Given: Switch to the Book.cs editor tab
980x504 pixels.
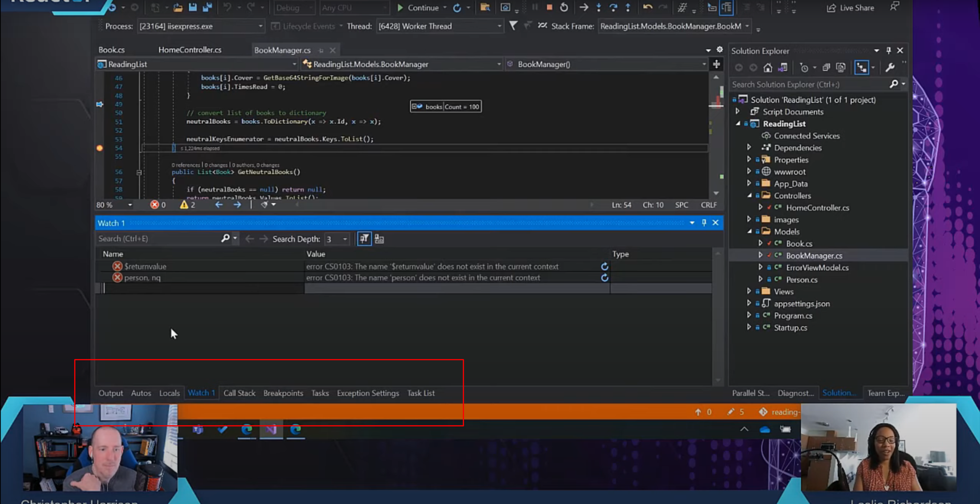Looking at the screenshot, I should click(x=111, y=50).
